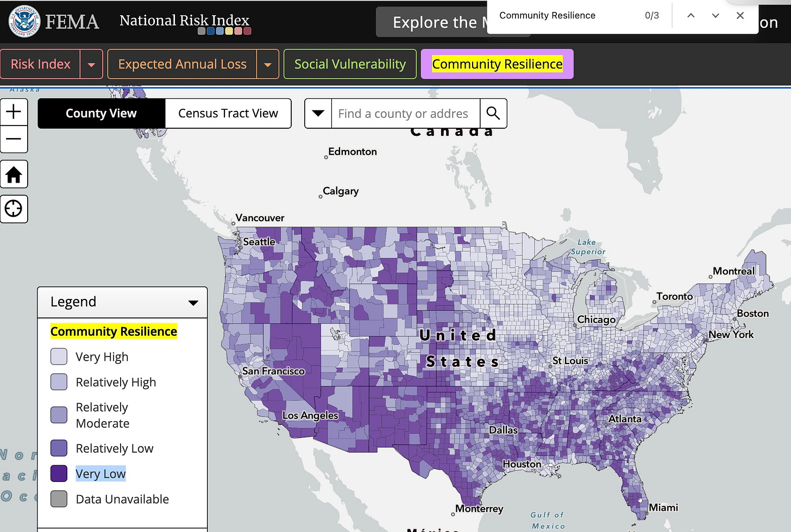This screenshot has height=532, width=791.
Task: Click the Edmonton map label
Action: 352,151
